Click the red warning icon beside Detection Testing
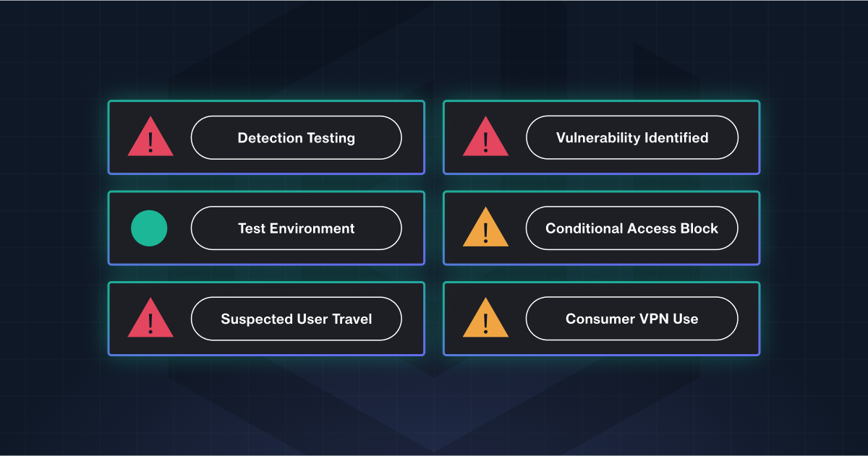 [x=150, y=138]
